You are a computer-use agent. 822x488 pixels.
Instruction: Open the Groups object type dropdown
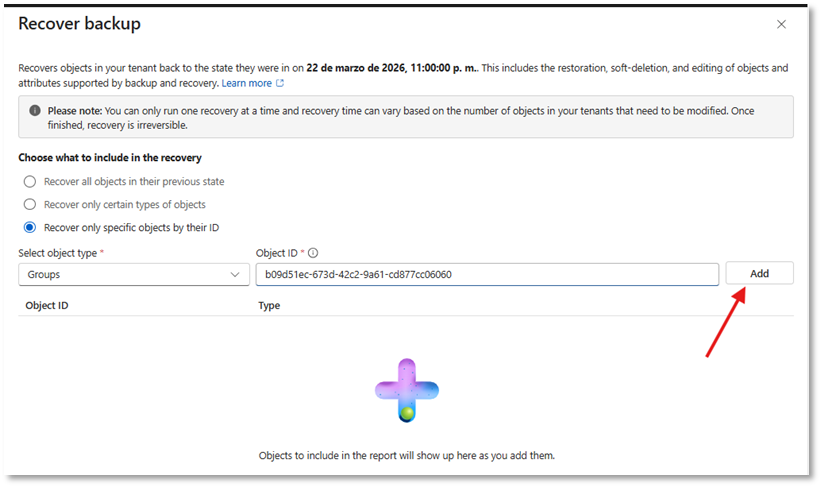134,274
